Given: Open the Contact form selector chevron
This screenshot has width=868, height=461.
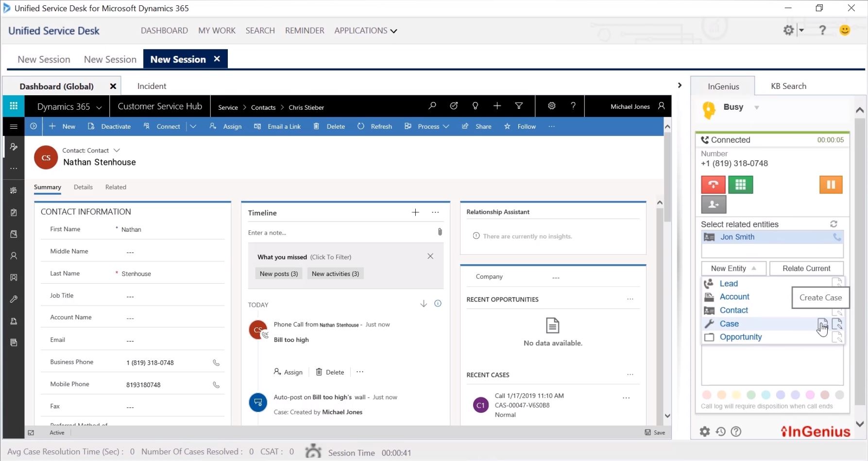Looking at the screenshot, I should pyautogui.click(x=117, y=150).
